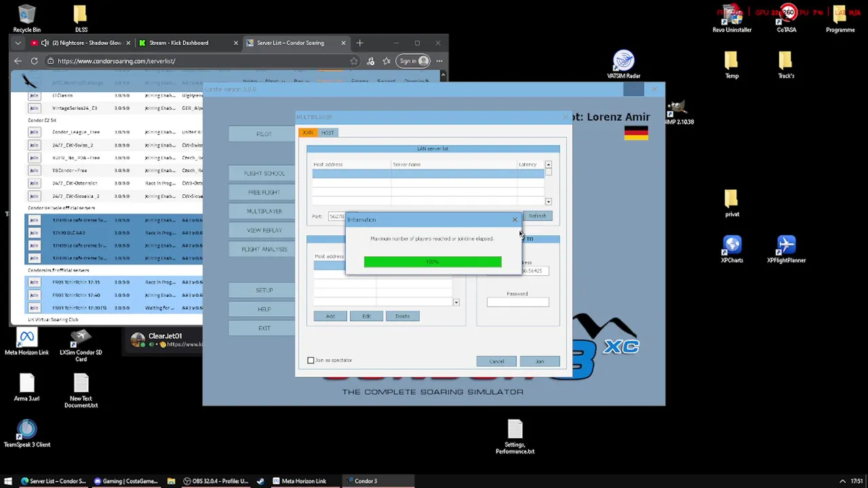The height and width of the screenshot is (488, 868).
Task: Click Join icon for 24/7_CW-Slovakia_2 server
Action: pyautogui.click(x=34, y=196)
